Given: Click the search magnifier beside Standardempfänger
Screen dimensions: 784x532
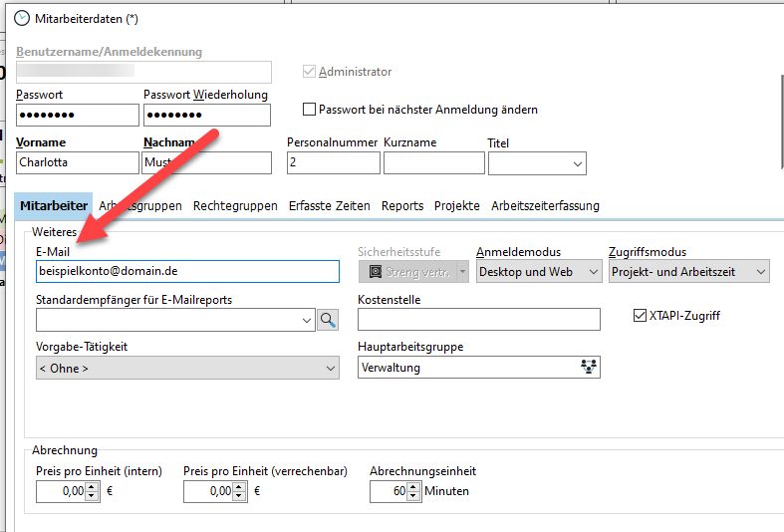Looking at the screenshot, I should tap(328, 320).
